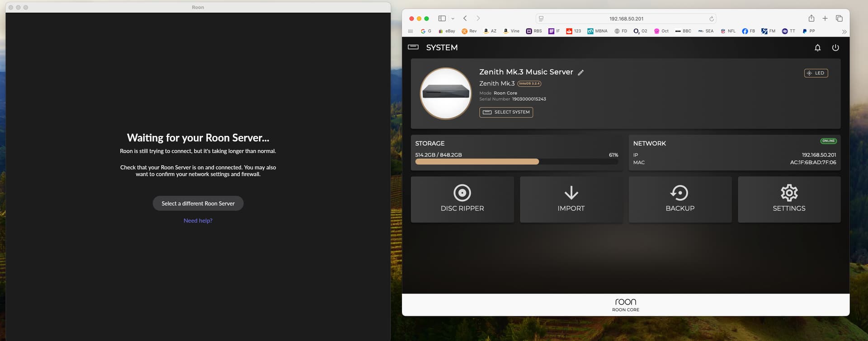Click the power icon in Innuos System header
Screen dimensions: 868x341
point(835,47)
